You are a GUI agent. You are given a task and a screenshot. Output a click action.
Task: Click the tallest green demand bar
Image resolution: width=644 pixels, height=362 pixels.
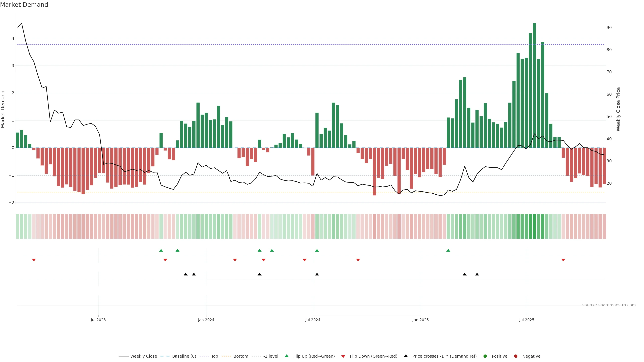[534, 85]
